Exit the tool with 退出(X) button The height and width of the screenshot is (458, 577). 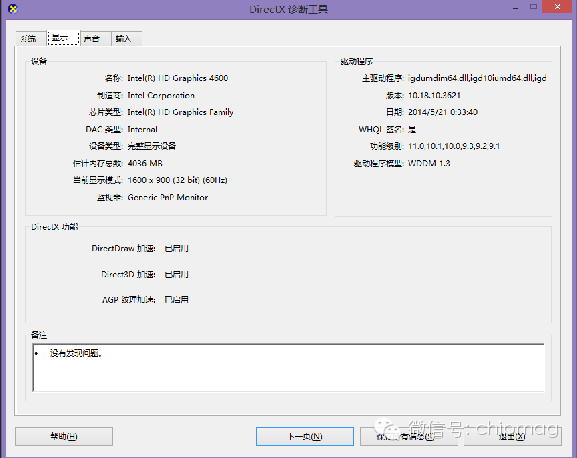(512, 436)
